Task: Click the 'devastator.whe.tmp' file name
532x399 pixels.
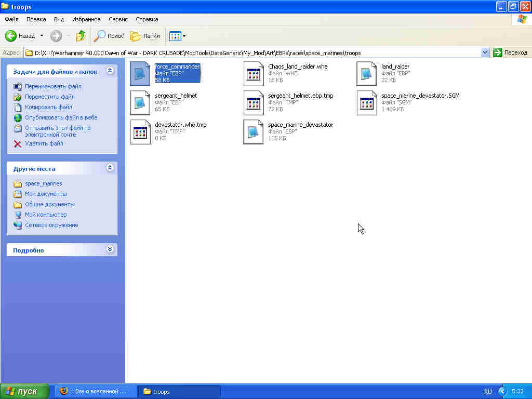Action: [x=181, y=125]
